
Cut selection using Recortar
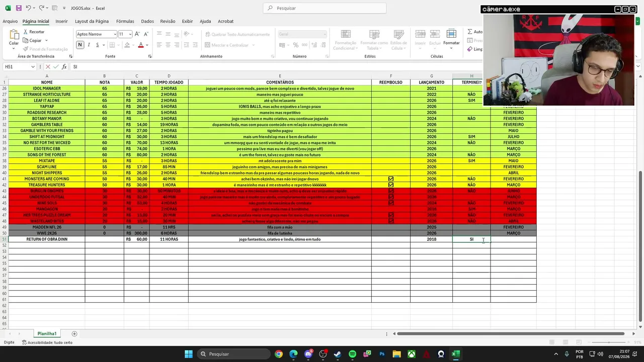point(34,32)
